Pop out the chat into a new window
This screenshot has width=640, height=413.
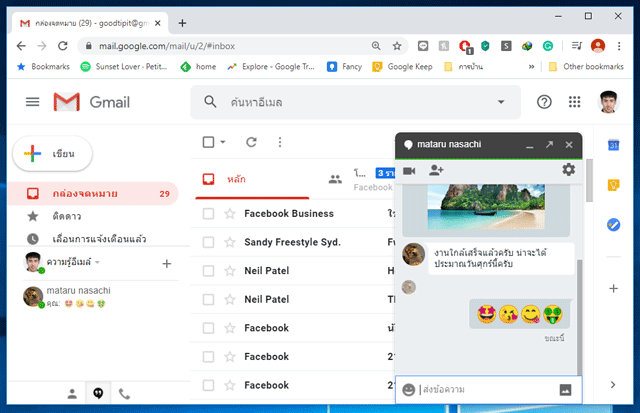(x=549, y=144)
